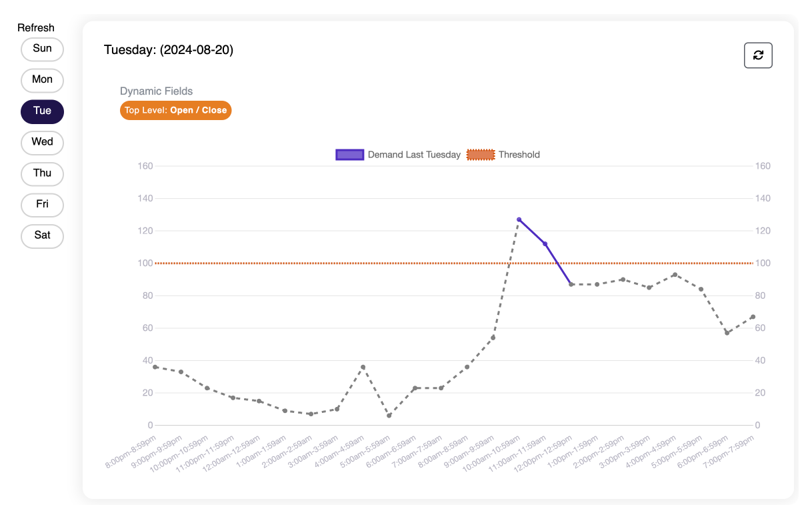This screenshot has width=812, height=519.
Task: Click the 6:00pm-6:59pm data point
Action: pos(727,332)
